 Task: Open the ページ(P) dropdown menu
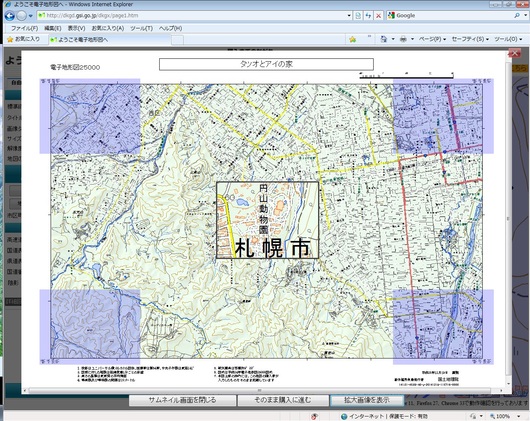[432, 39]
